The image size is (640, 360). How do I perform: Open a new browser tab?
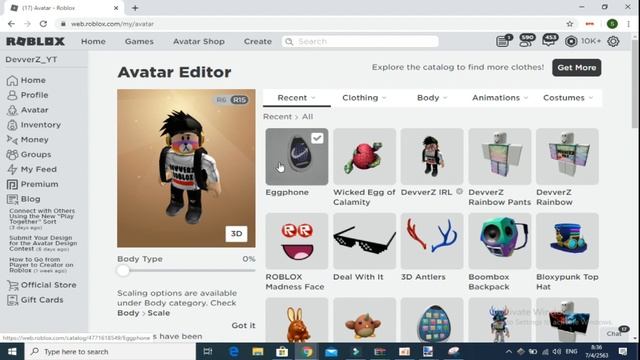[135, 8]
